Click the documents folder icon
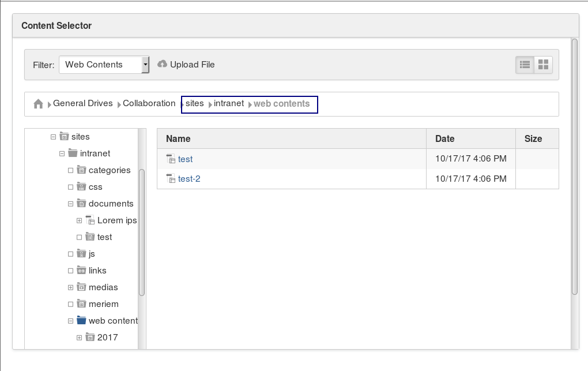The height and width of the screenshot is (371, 588). click(81, 203)
